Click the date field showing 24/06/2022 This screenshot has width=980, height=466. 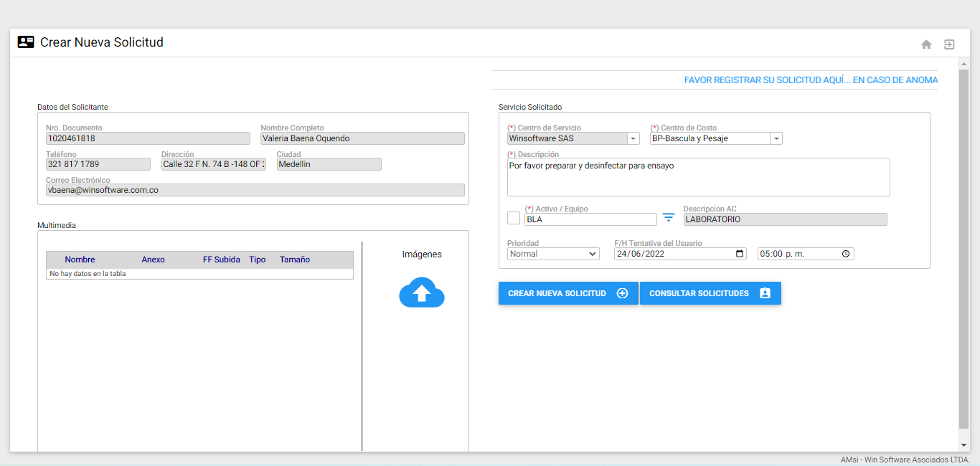(681, 254)
